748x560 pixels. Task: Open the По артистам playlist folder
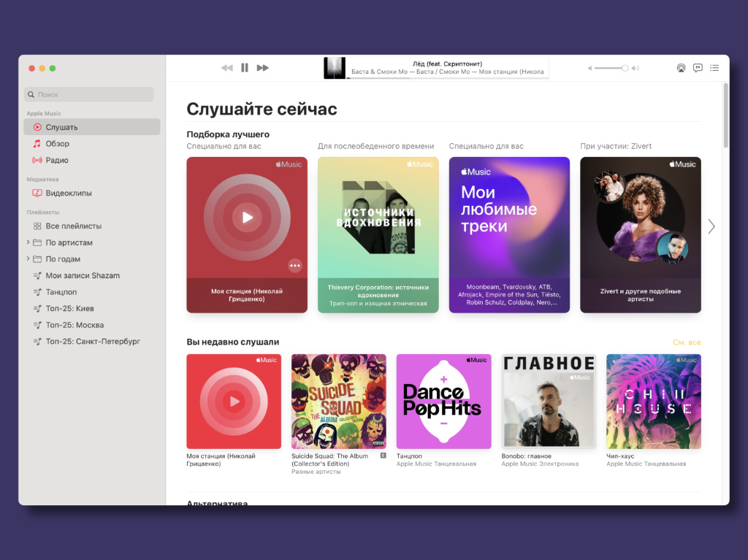[69, 242]
